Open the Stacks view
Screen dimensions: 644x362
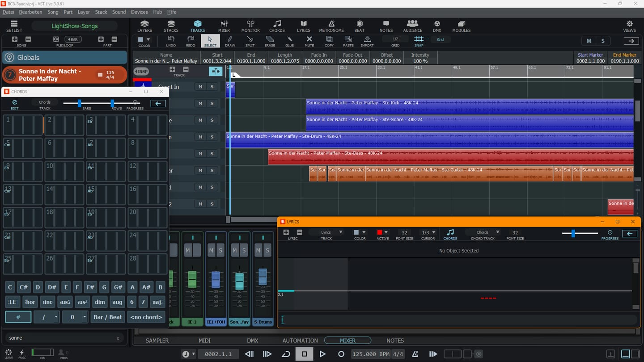pos(171,26)
